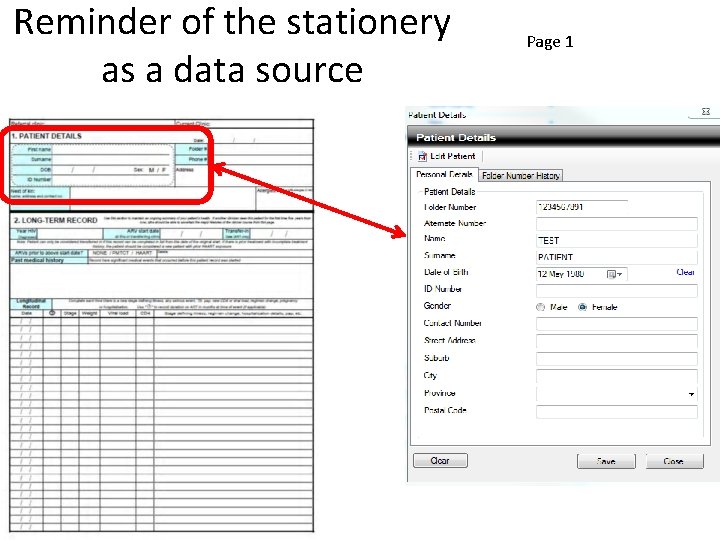This screenshot has width=720, height=540.
Task: Select the Male gender radio button
Action: point(540,307)
